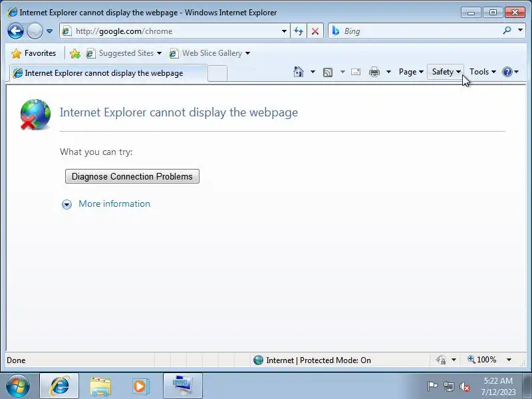Click the More information link
Screen dimensions: 532x399
pyautogui.click(x=114, y=203)
